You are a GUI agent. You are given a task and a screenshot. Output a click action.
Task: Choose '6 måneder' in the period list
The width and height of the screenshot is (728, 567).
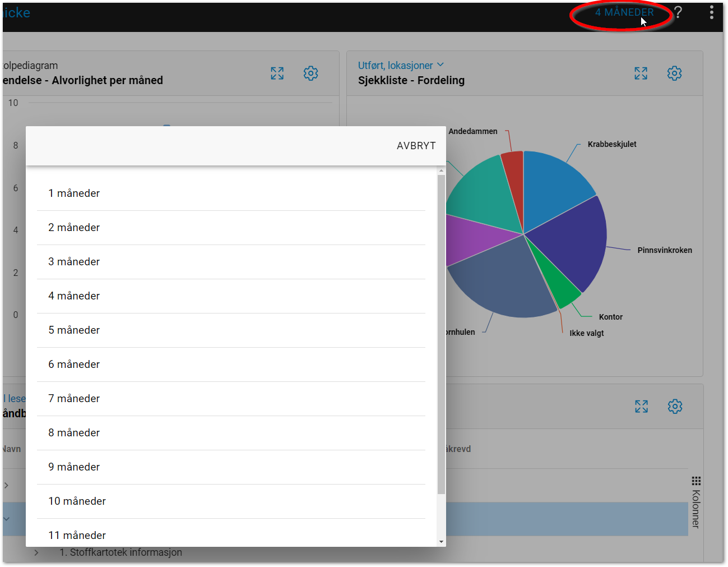pos(74,365)
